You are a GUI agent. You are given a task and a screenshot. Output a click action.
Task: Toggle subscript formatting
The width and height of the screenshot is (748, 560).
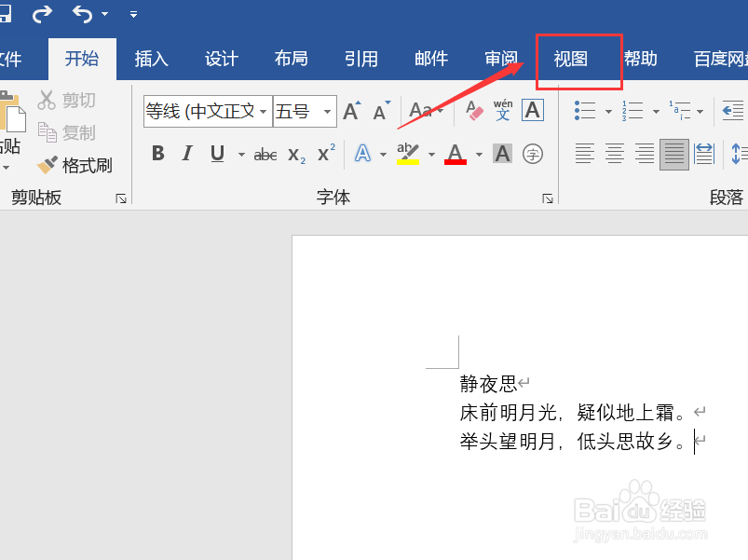(295, 155)
